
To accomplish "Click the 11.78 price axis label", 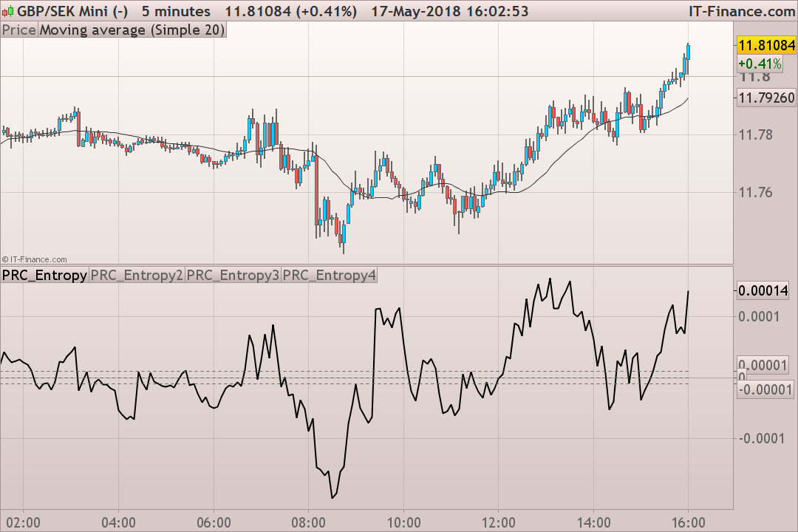I will (x=756, y=135).
